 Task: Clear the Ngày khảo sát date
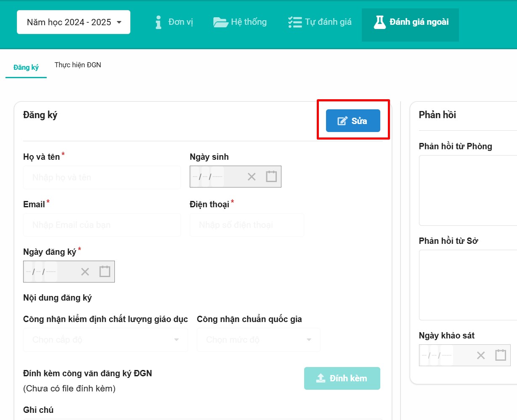click(x=481, y=355)
